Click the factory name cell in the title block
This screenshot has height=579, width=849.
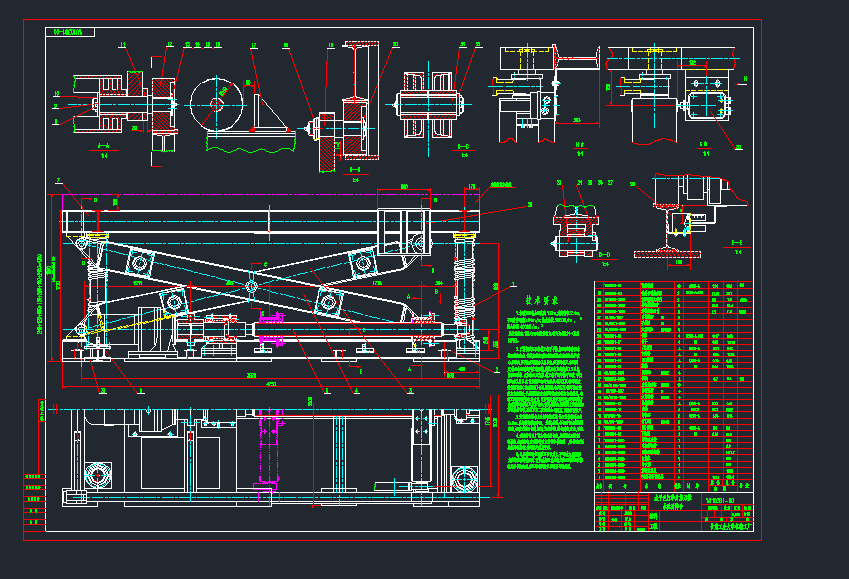729,526
